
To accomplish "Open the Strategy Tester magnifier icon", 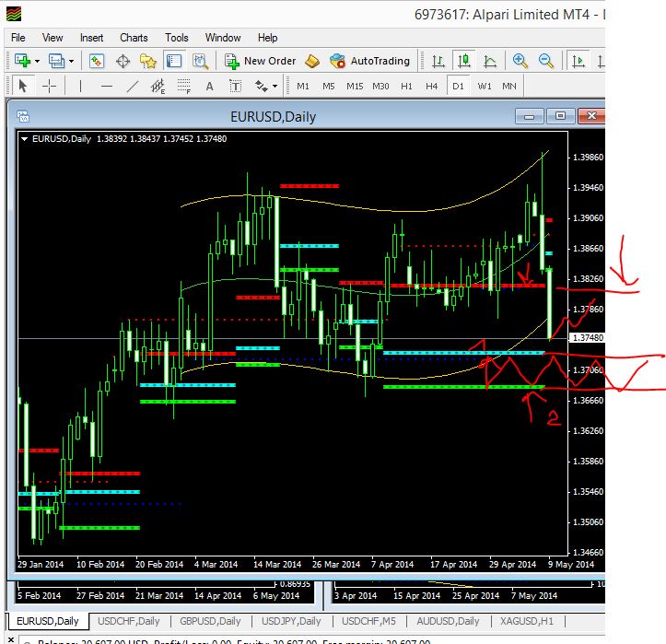I will 200,61.
